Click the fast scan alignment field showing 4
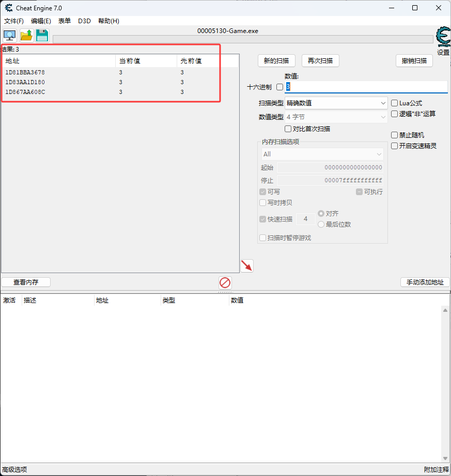This screenshot has height=476, width=451. point(305,219)
